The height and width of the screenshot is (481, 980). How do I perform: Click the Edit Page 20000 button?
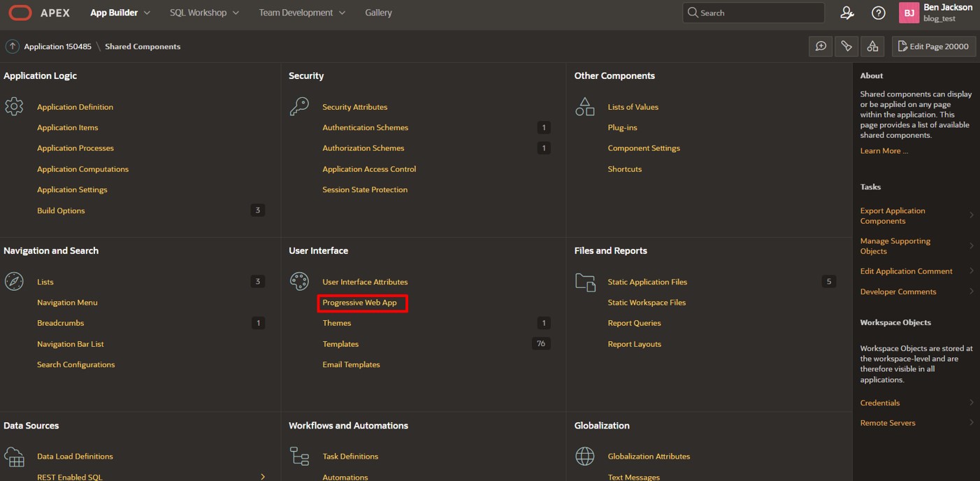(x=933, y=46)
